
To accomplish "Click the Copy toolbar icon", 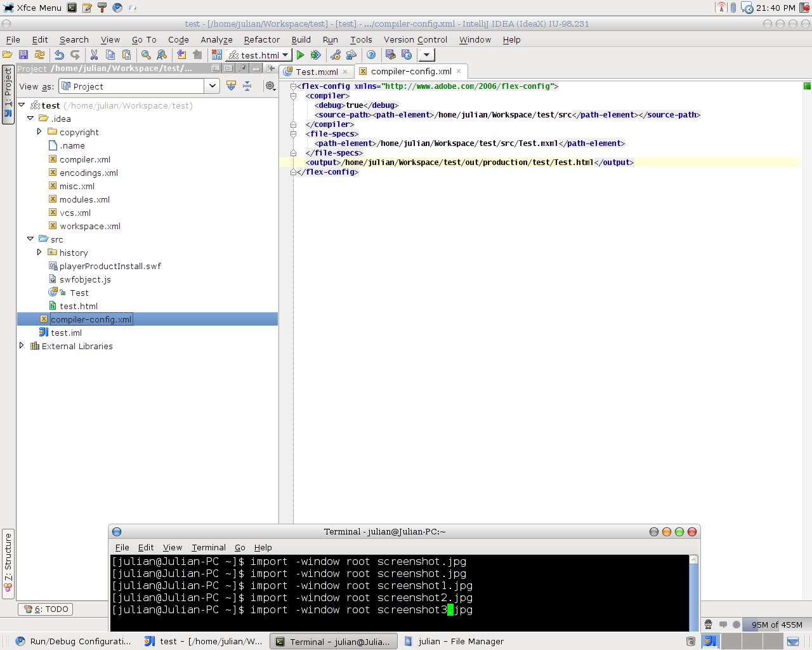I will [x=110, y=55].
